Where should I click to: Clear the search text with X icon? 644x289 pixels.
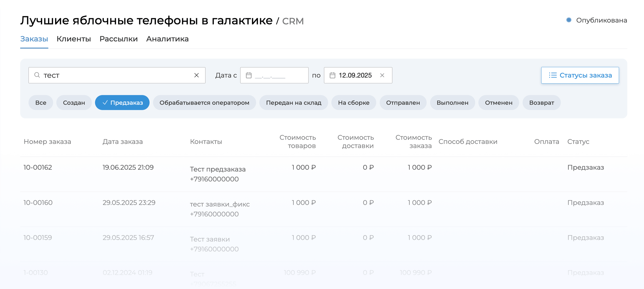tap(197, 75)
